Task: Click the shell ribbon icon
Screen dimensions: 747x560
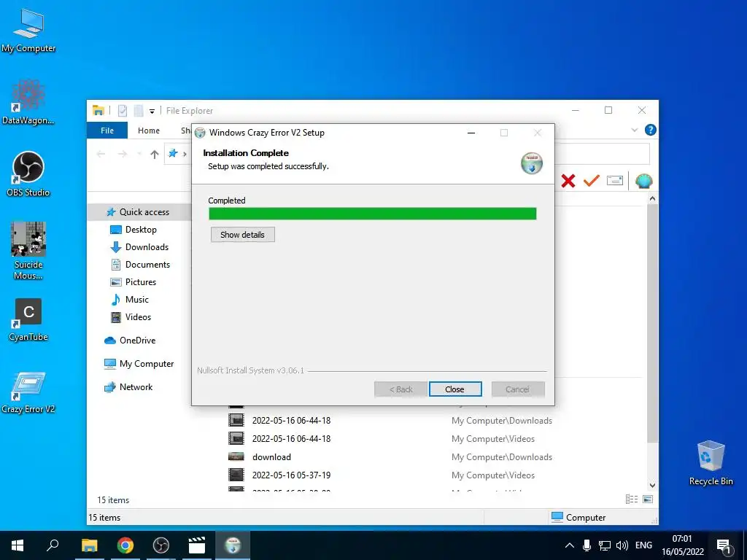Action: 643,181
